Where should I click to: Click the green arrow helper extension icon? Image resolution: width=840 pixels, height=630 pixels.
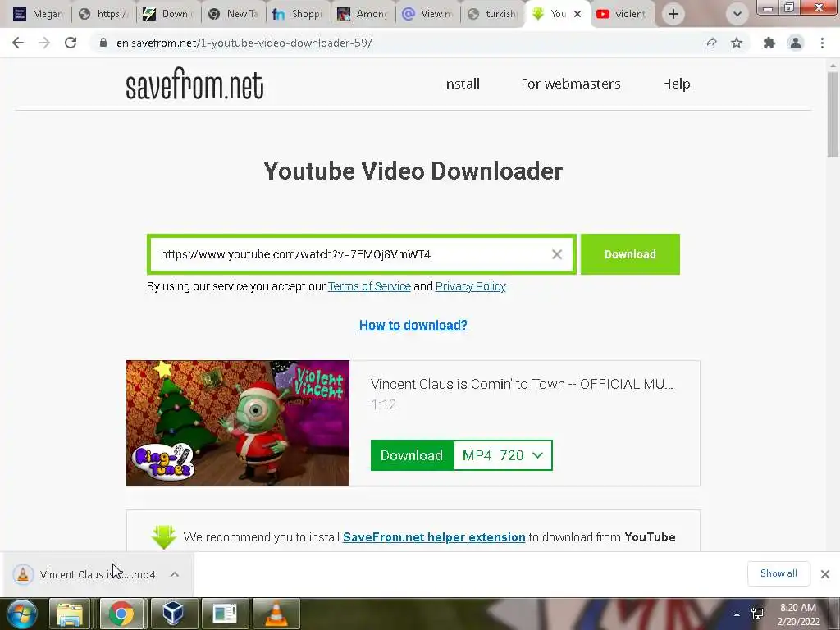pyautogui.click(x=164, y=537)
